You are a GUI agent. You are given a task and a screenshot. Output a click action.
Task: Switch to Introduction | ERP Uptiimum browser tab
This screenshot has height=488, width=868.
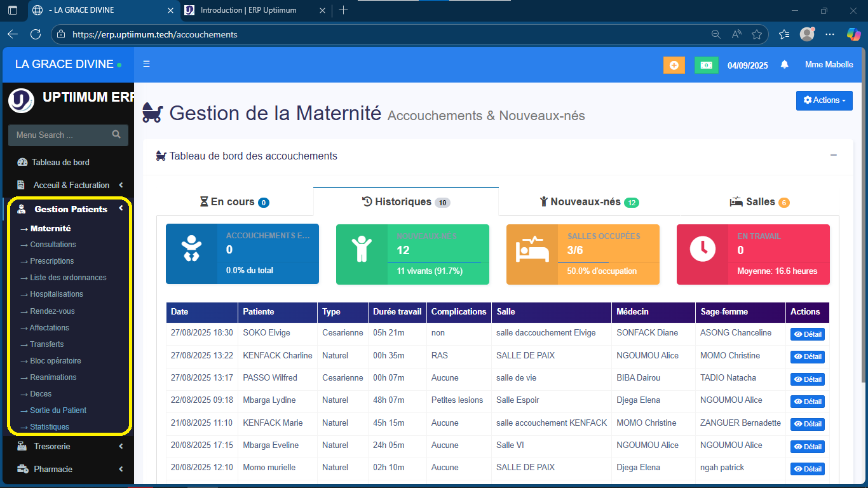(254, 10)
